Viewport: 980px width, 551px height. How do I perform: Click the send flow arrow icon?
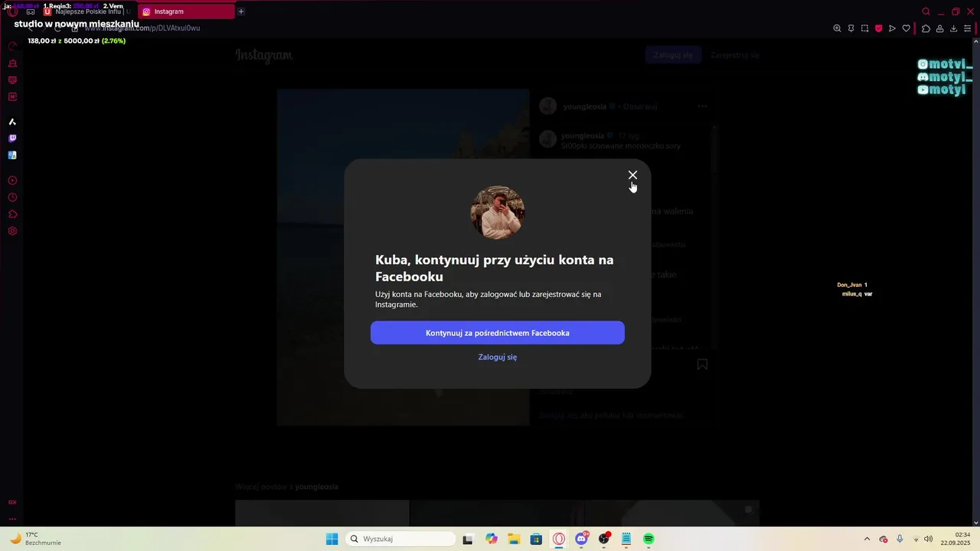click(892, 28)
